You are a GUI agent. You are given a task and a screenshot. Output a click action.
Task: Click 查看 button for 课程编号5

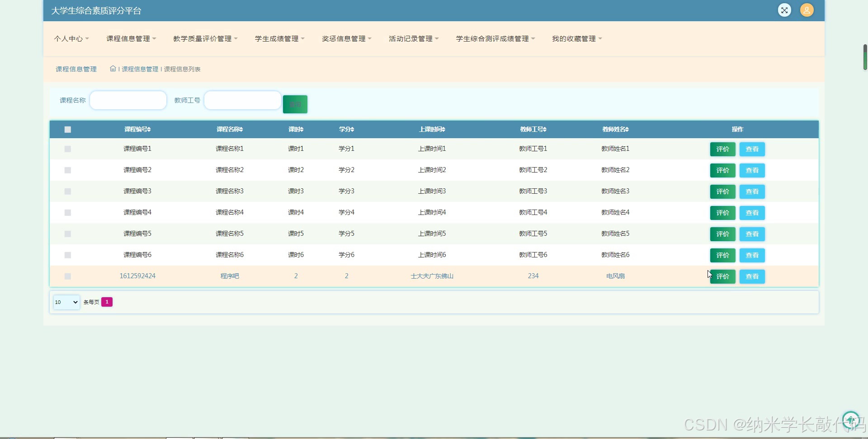pyautogui.click(x=752, y=234)
